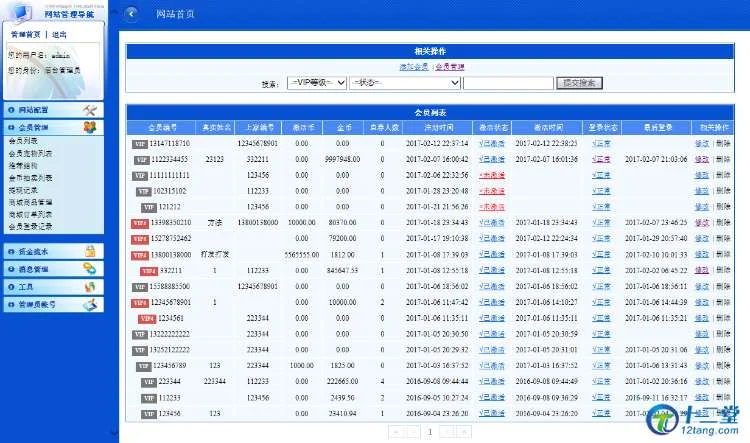The width and height of the screenshot is (750, 443).
Task: Click the 网站配置 wrench tools icon
Action: 90,110
